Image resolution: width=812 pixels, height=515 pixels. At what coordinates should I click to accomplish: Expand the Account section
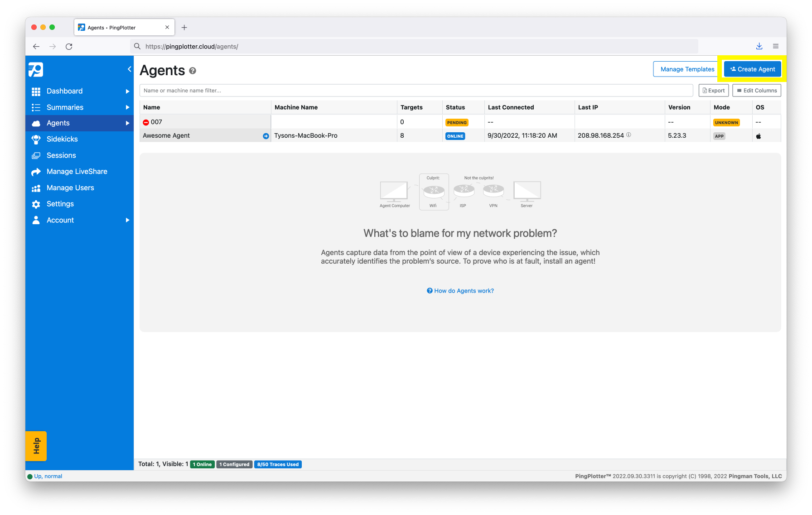coord(127,220)
